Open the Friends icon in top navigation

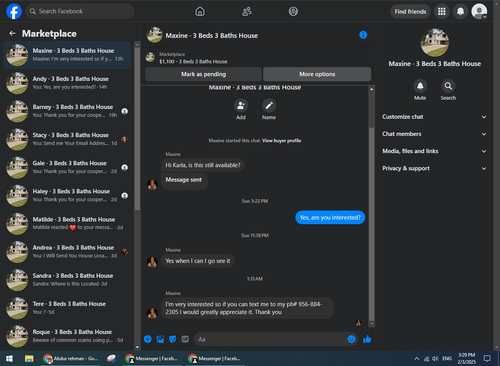247,11
